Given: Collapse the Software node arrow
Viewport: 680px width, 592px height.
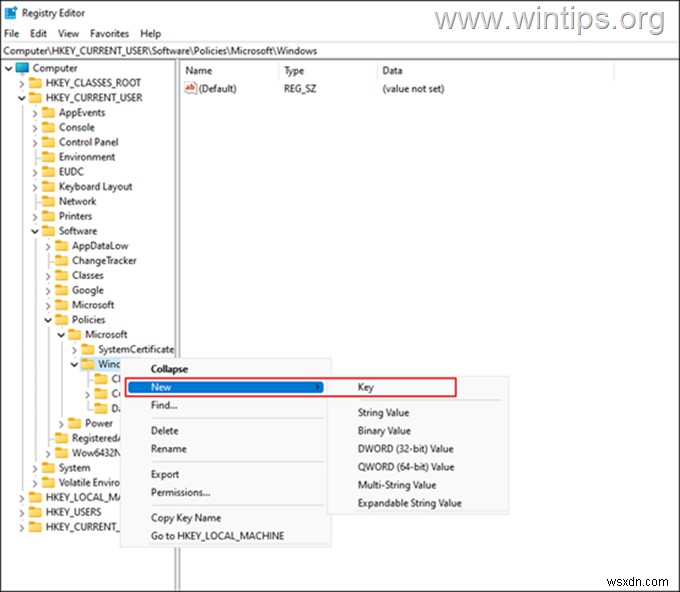Looking at the screenshot, I should pos(35,231).
